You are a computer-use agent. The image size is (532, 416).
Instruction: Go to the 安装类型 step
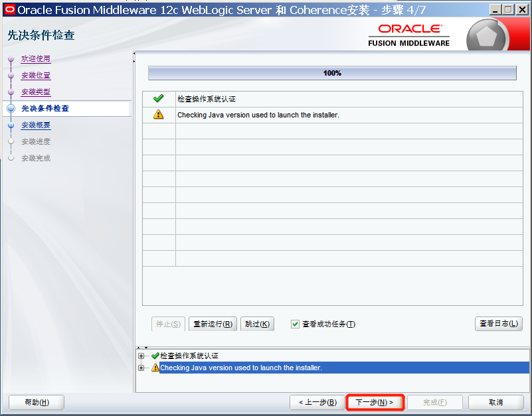[36, 92]
